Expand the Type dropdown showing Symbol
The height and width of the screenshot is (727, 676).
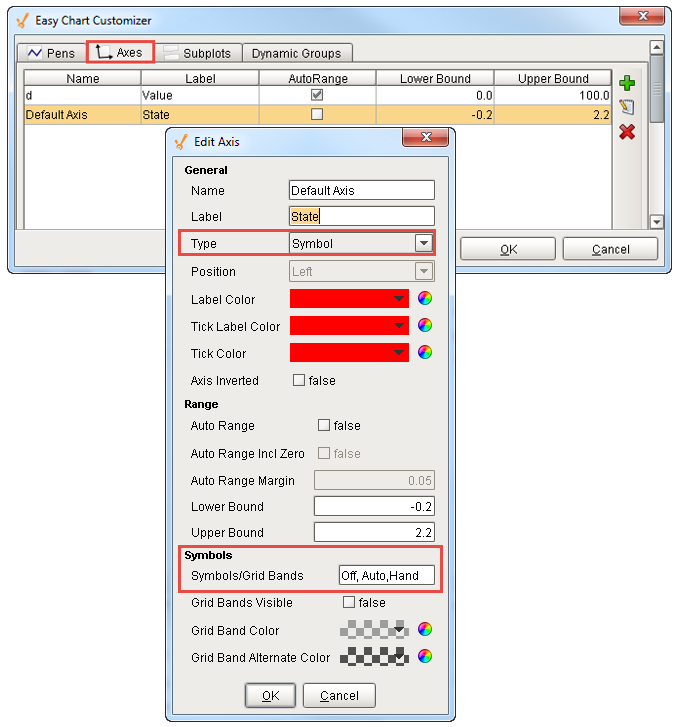click(424, 244)
